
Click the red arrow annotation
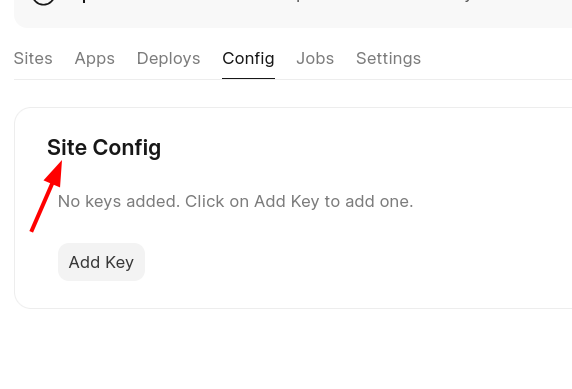[x=46, y=196]
